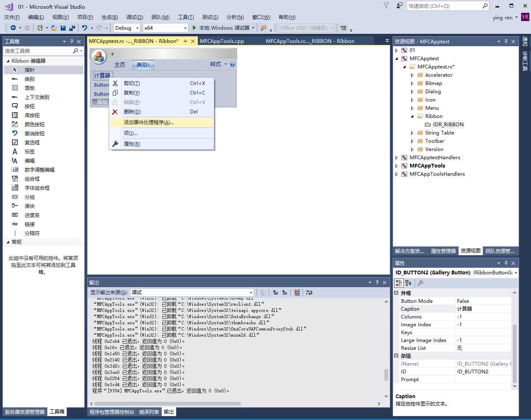The width and height of the screenshot is (531, 420).
Task: Select the 编辑 edit tool
Action: click(x=43, y=160)
